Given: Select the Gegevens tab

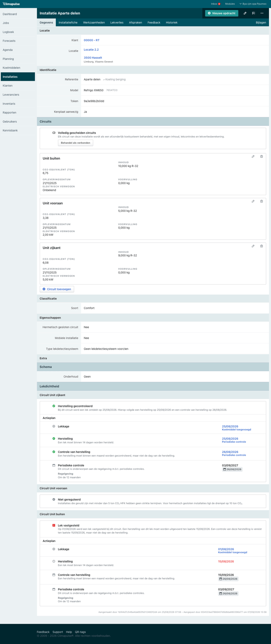Looking at the screenshot, I should [46, 23].
